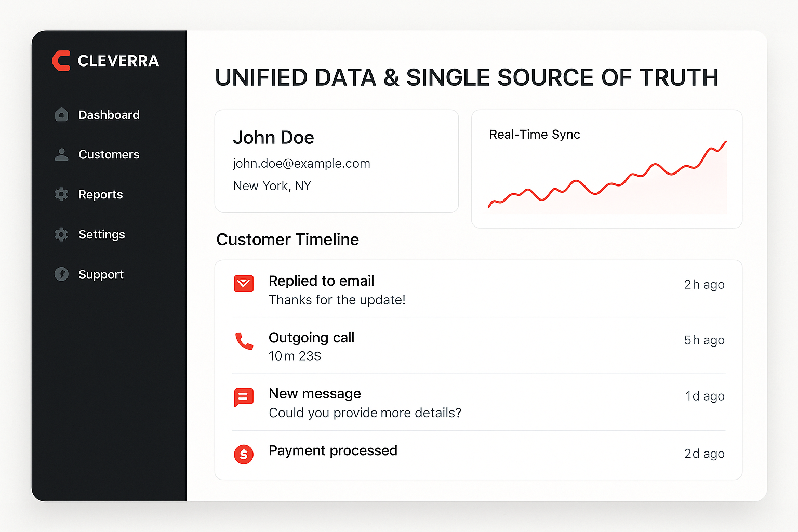Select Support in the sidebar
This screenshot has height=532, width=798.
101,274
